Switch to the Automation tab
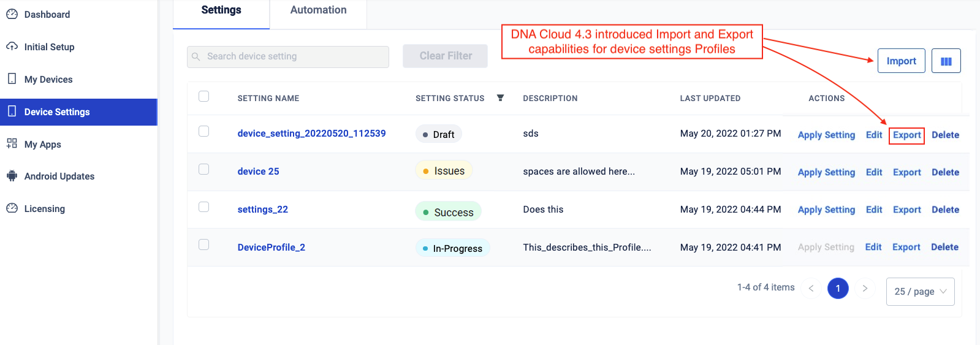Viewport: 980px width, 345px height. point(318,10)
